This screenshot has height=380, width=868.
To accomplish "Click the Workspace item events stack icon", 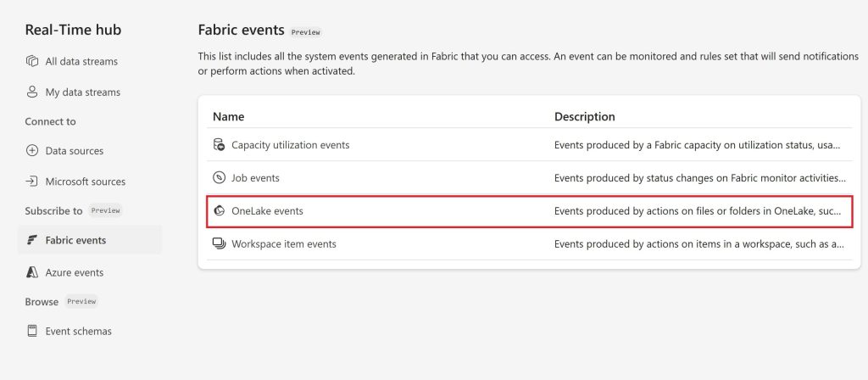I will [x=220, y=243].
